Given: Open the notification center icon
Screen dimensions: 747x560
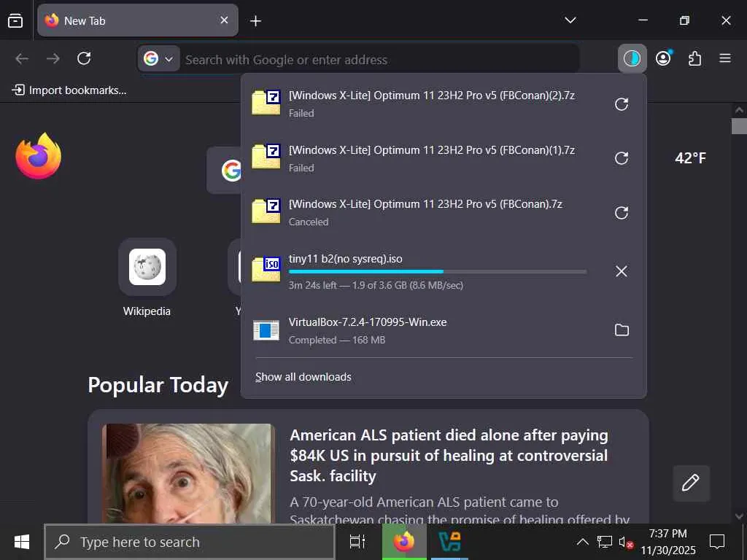Looking at the screenshot, I should click(x=717, y=542).
